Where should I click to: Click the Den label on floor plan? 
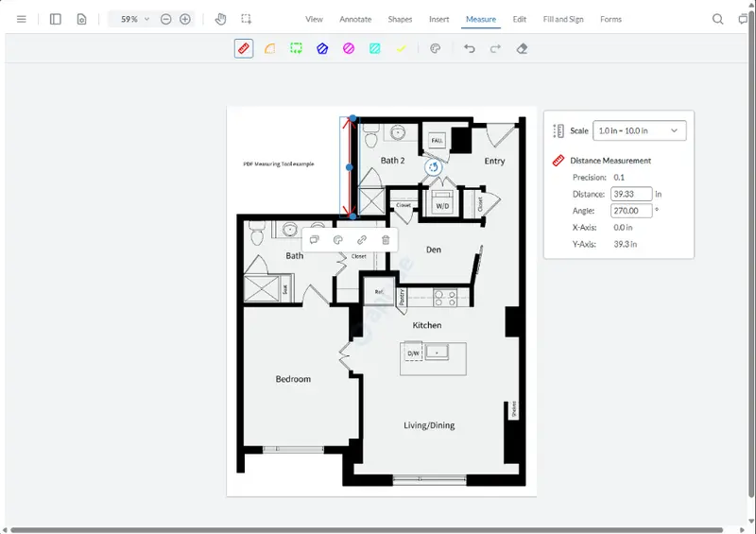coord(434,250)
